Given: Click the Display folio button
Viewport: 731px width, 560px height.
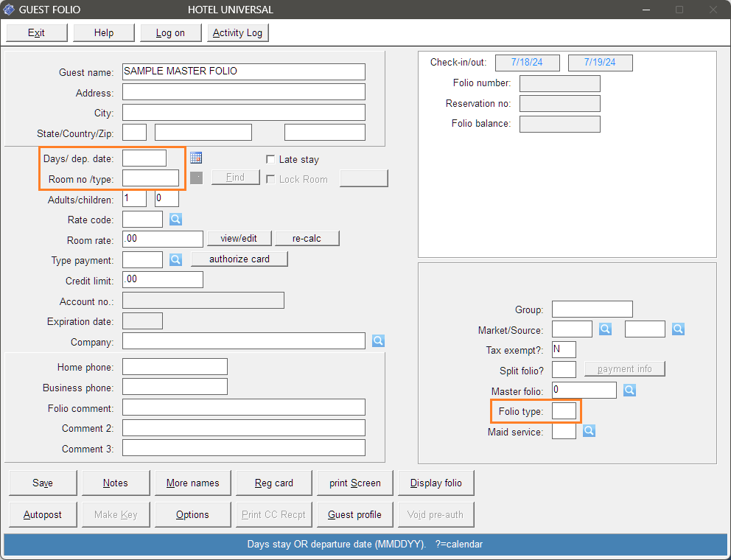Looking at the screenshot, I should pos(436,483).
